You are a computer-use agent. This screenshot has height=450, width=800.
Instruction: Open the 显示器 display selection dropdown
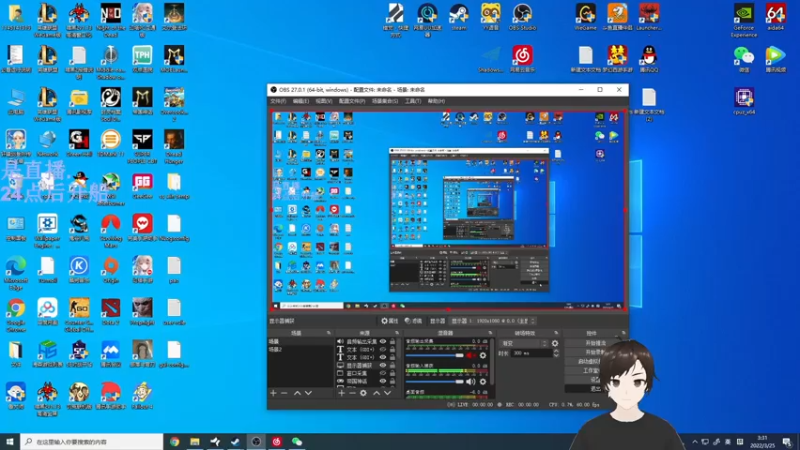[493, 321]
